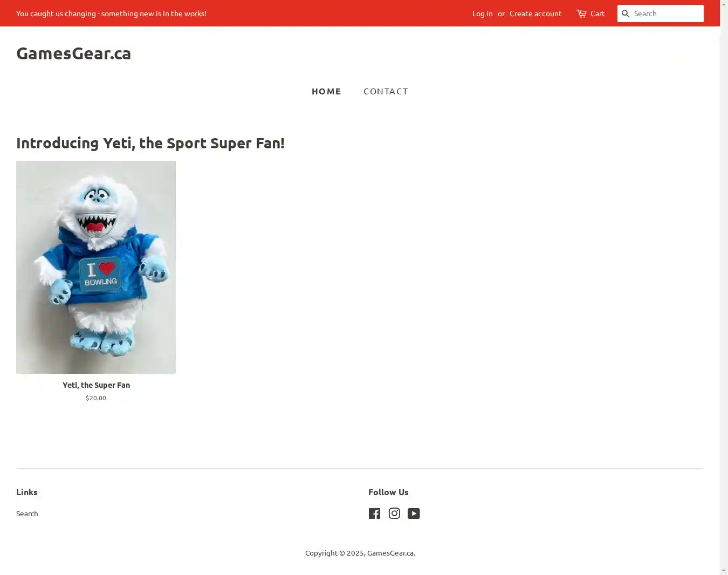Open the YouTube icon in footer
Screen dimensions: 728x575
(414, 514)
